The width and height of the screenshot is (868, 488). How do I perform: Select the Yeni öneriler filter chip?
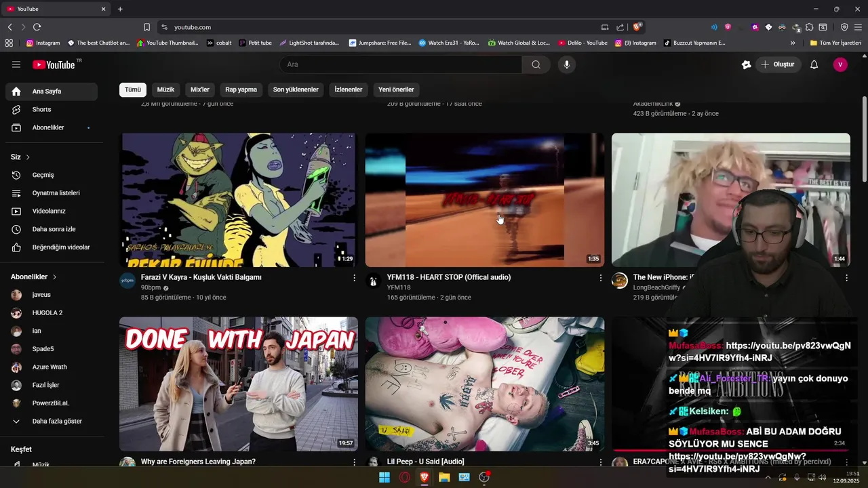coord(396,89)
